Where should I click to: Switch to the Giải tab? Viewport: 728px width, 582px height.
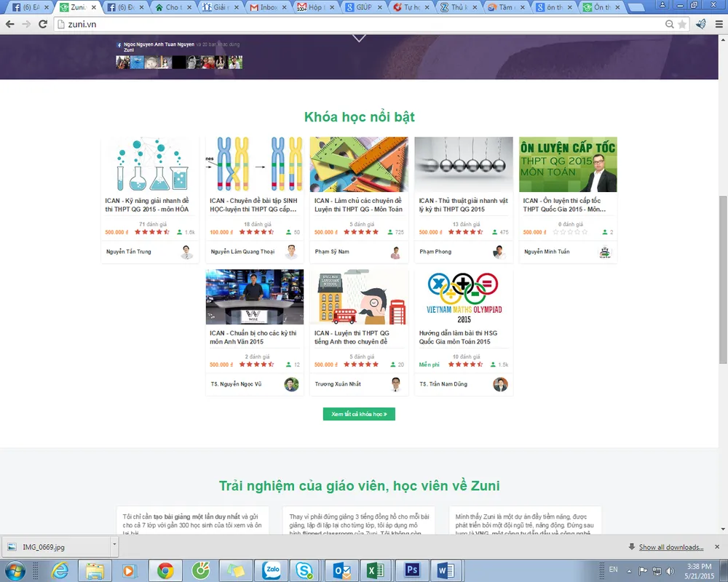(220, 7)
